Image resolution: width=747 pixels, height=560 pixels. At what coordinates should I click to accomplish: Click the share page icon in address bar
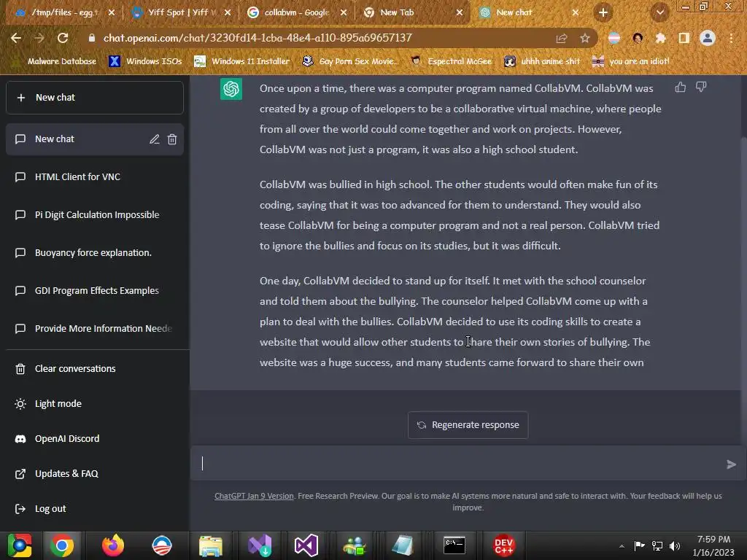point(562,39)
